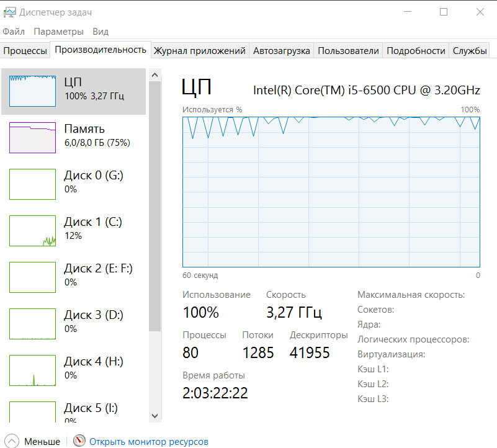Select the Диск 3 (D:) graph thumbnail
This screenshot has height=448, width=497.
(x=33, y=324)
